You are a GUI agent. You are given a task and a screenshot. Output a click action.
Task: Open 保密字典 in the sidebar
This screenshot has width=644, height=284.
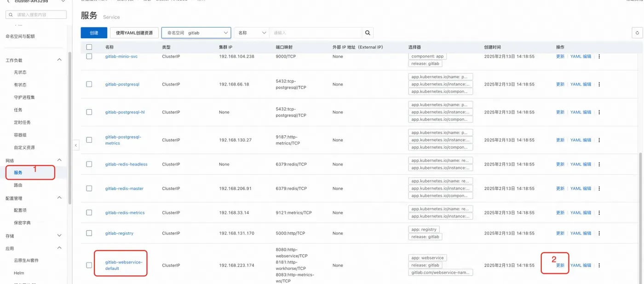click(x=23, y=223)
